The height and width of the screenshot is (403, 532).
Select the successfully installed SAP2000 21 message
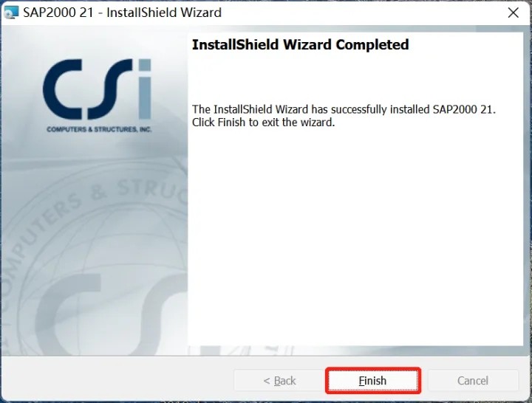pos(344,109)
